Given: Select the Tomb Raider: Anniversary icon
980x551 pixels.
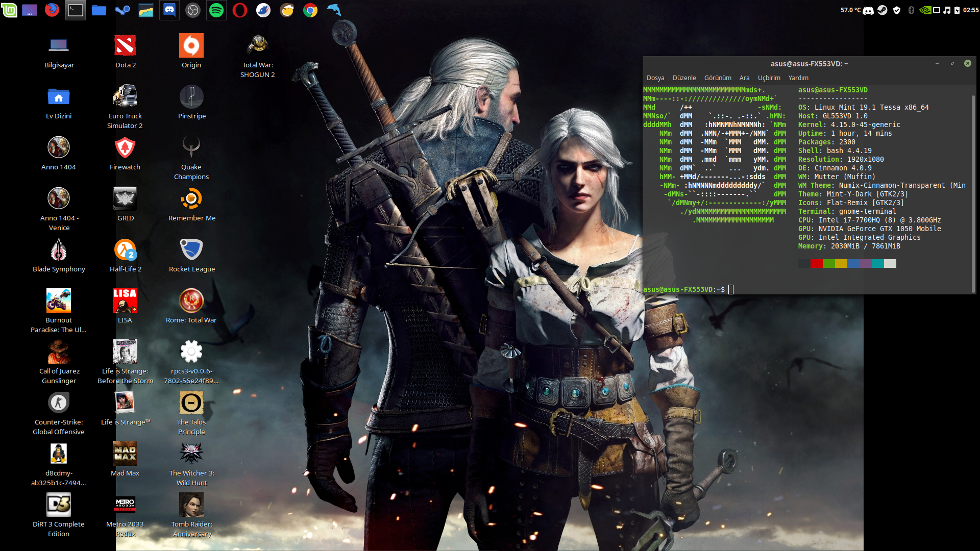Looking at the screenshot, I should pos(191,515).
